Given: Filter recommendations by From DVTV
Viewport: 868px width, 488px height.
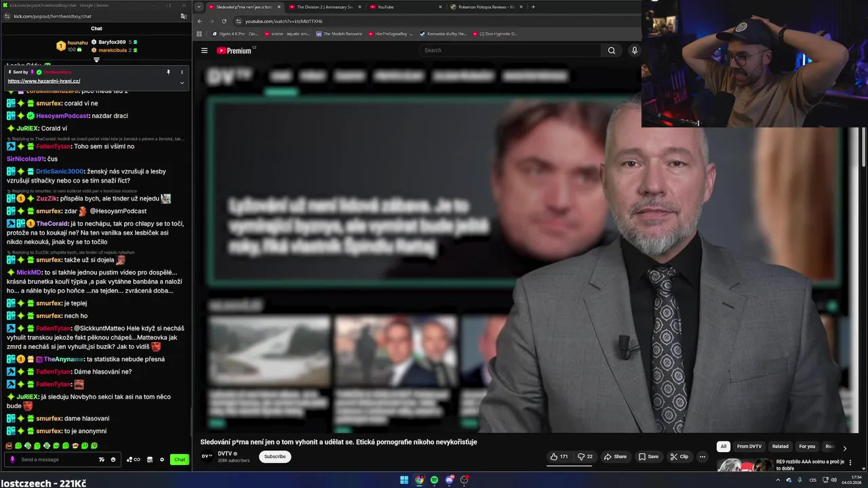Looking at the screenshot, I should pyautogui.click(x=749, y=447).
